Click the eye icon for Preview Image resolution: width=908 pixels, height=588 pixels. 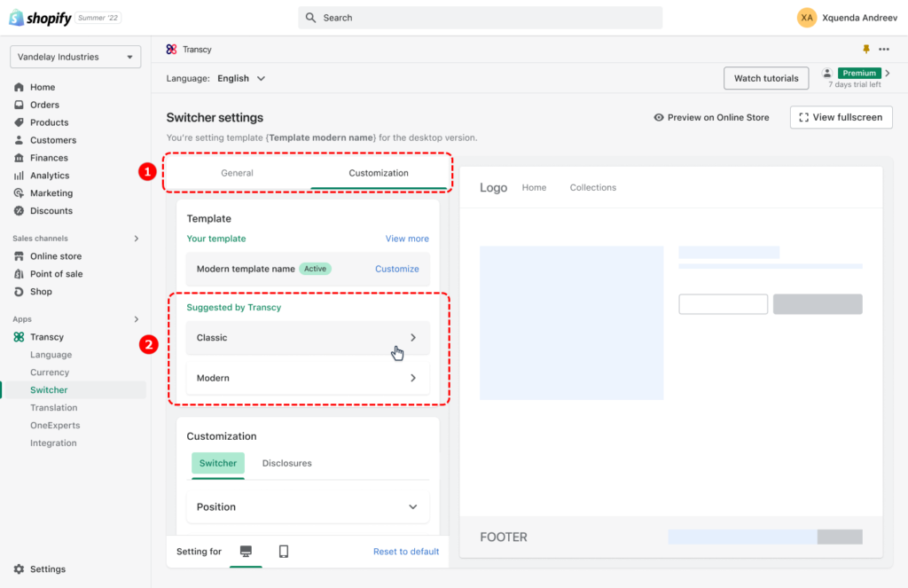click(659, 118)
